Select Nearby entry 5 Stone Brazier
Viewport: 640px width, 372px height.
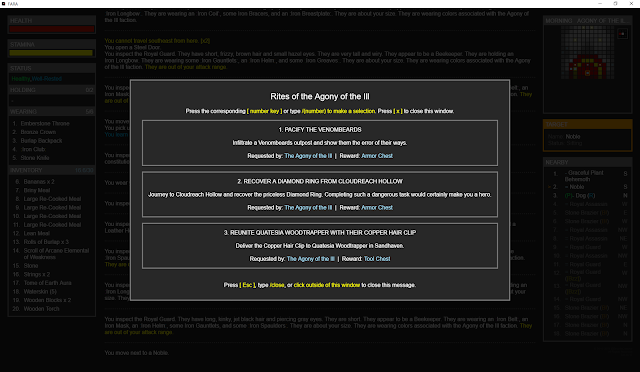pos(588,213)
